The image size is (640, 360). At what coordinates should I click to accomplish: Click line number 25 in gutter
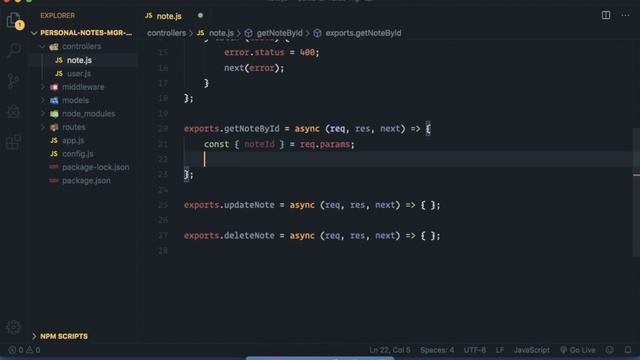163,205
